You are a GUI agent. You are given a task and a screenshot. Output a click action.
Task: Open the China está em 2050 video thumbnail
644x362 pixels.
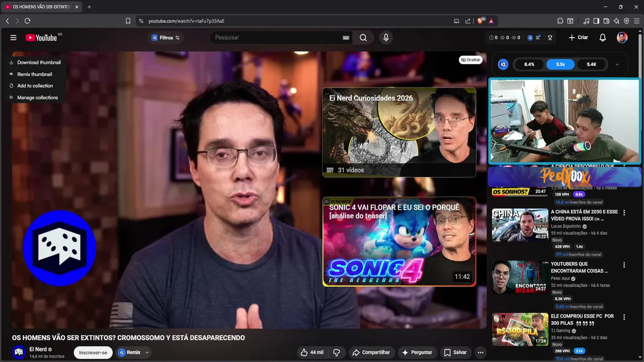pos(520,225)
